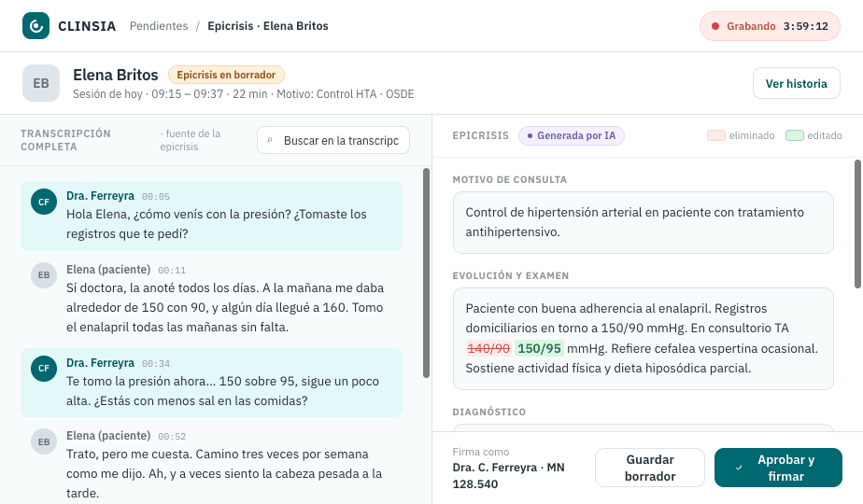Click the Epicrisis · Elena Britos breadcrumb
The width and height of the screenshot is (863, 504).
(x=268, y=26)
